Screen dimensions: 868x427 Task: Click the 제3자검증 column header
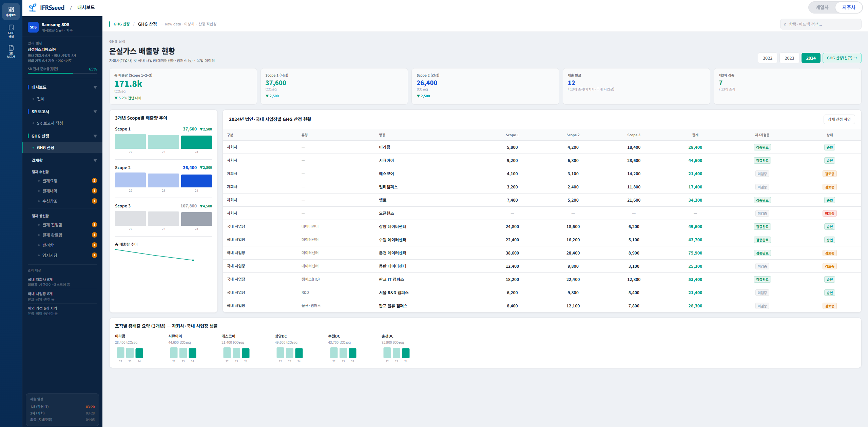[x=762, y=135]
